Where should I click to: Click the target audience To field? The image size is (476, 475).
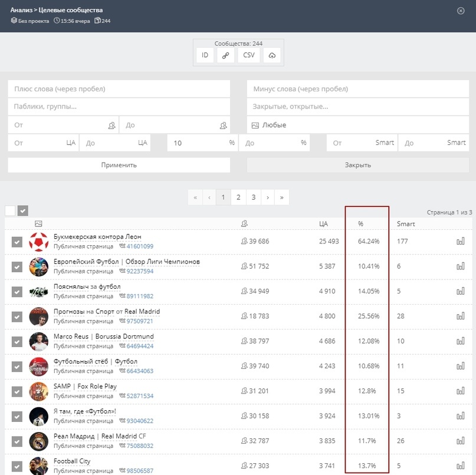click(115, 143)
